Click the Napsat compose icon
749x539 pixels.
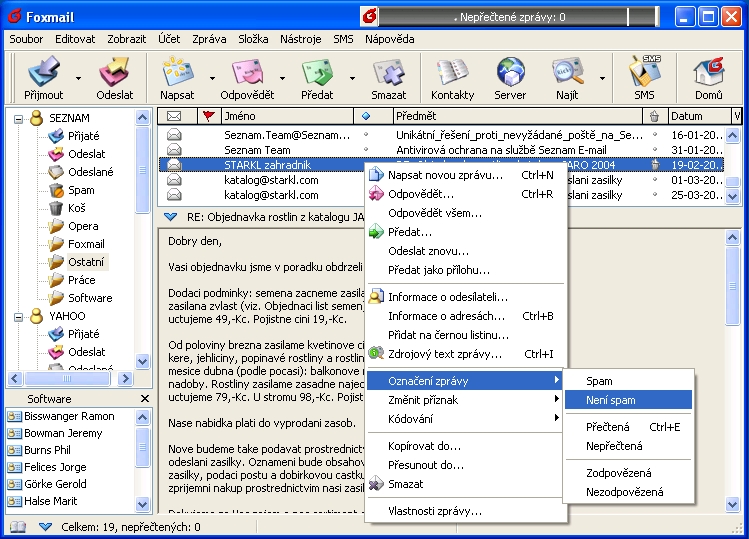[177, 78]
